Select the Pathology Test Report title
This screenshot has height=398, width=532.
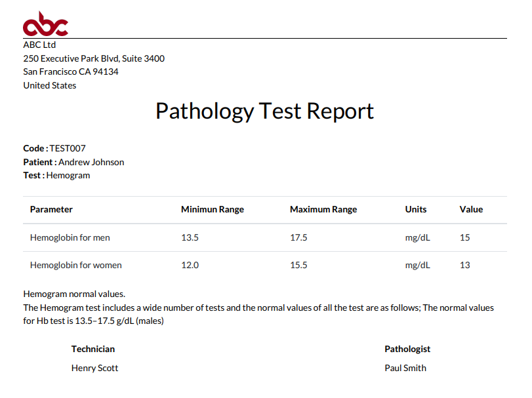pyautogui.click(x=264, y=111)
